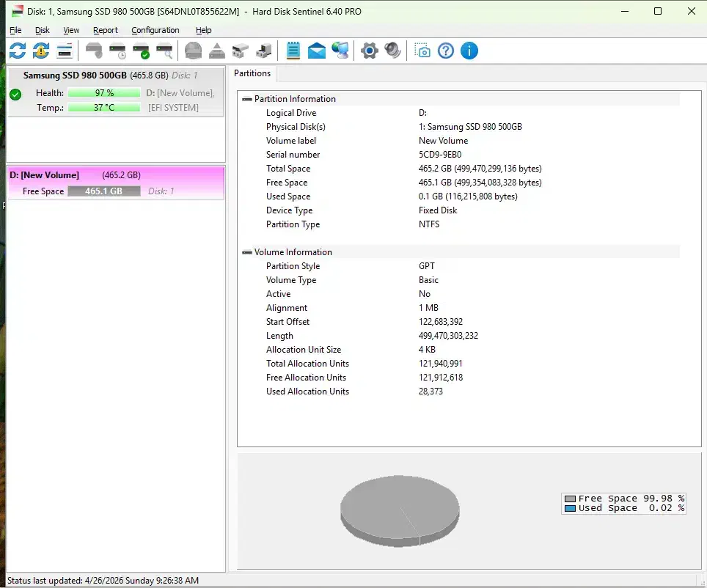Click the Volume label value New Volume
Viewport: 707px width, 588px height.
coord(443,141)
